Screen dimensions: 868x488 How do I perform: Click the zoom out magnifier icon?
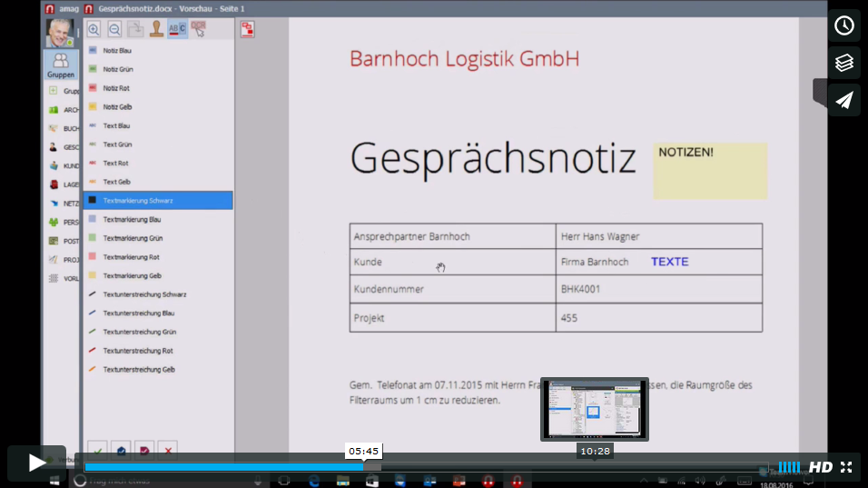point(114,29)
